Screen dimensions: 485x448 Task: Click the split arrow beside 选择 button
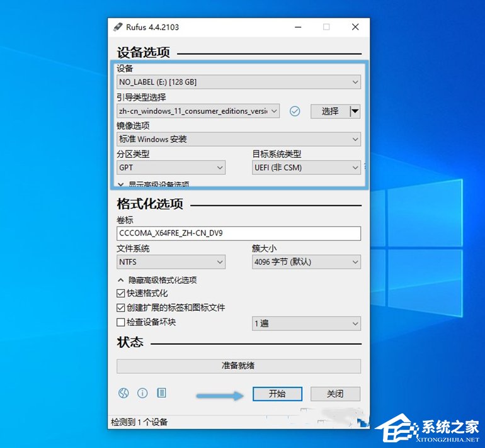pos(355,111)
